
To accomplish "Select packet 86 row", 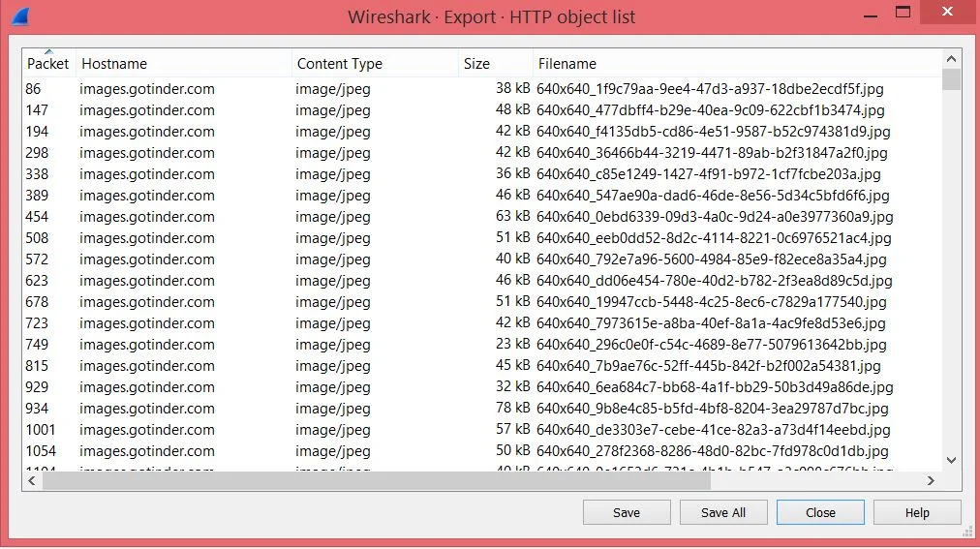I will point(481,89).
